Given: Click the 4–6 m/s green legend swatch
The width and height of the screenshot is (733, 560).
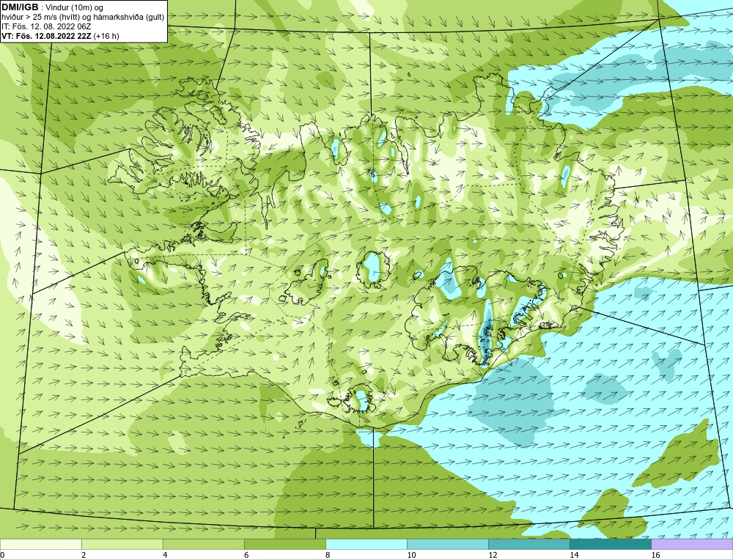Looking at the screenshot, I should point(203,544).
